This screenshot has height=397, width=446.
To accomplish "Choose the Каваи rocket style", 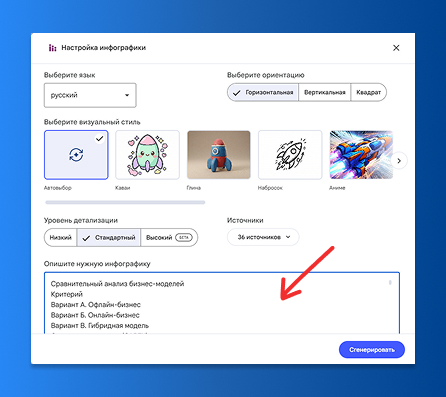I will [147, 155].
